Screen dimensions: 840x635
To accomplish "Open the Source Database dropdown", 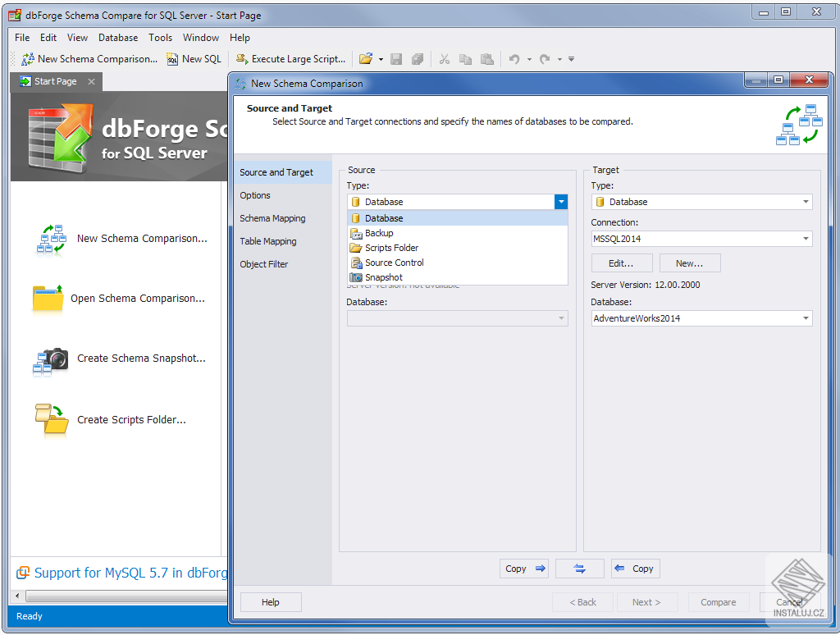I will (561, 318).
